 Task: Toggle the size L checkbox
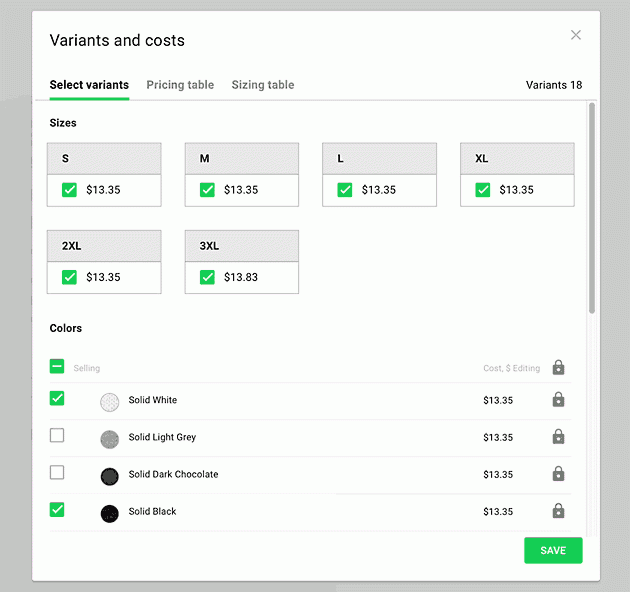[345, 190]
